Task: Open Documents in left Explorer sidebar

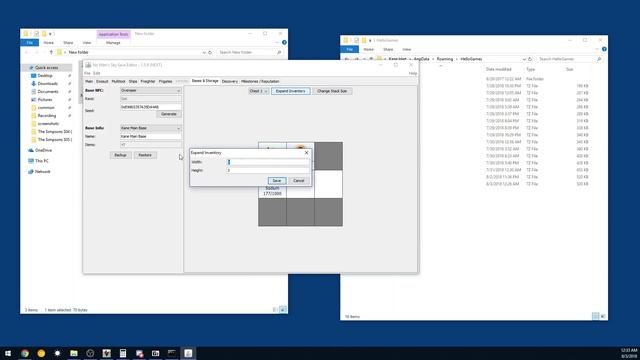Action: tap(48, 91)
